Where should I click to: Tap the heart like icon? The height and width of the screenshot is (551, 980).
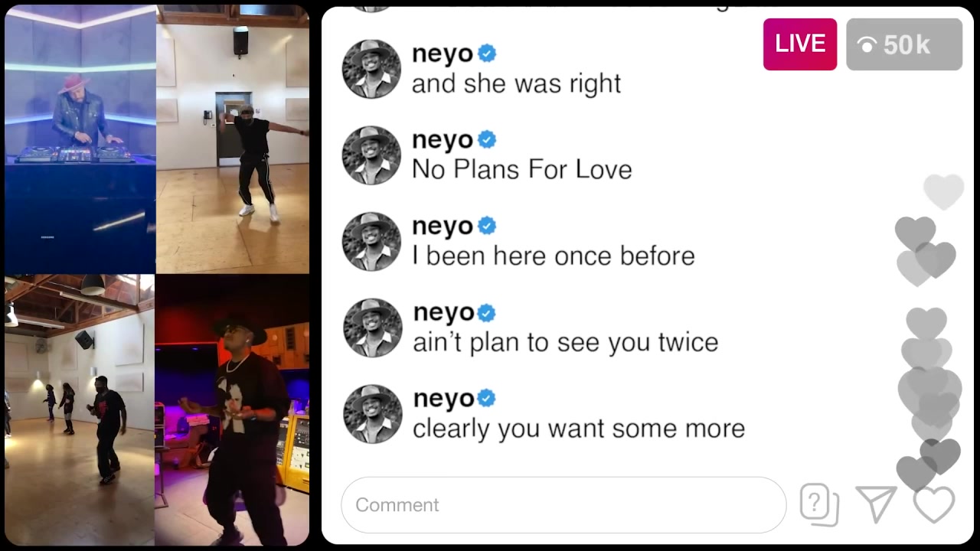934,504
